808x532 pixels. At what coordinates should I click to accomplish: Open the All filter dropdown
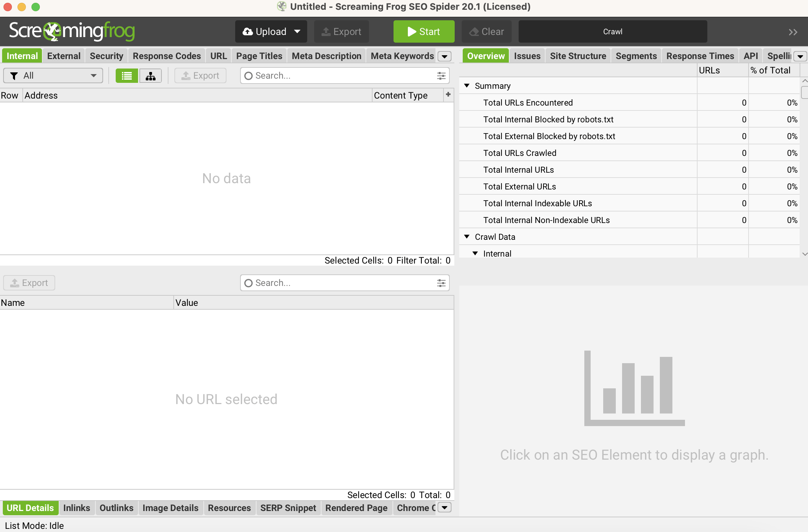(53, 76)
